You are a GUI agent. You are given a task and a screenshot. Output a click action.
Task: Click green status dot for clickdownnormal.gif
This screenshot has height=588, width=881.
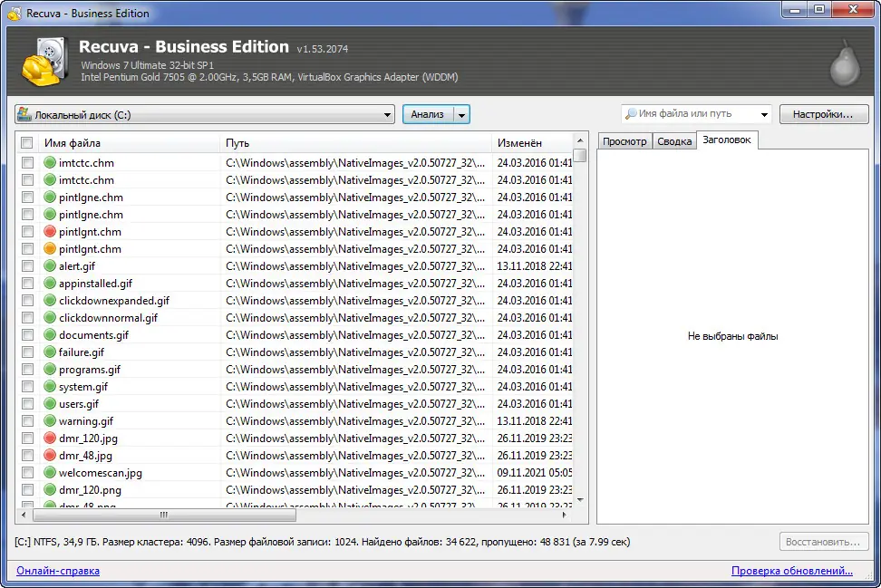click(x=50, y=317)
